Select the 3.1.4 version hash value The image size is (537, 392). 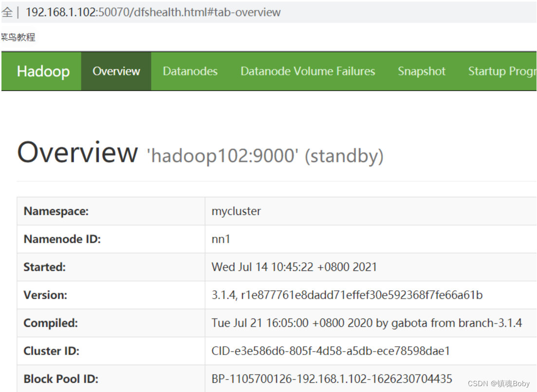point(347,295)
